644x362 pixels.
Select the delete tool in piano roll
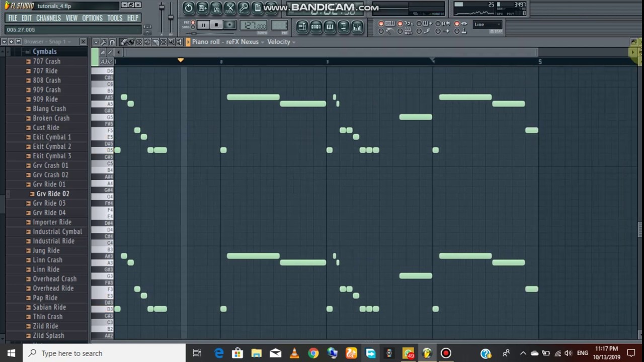[139, 42]
